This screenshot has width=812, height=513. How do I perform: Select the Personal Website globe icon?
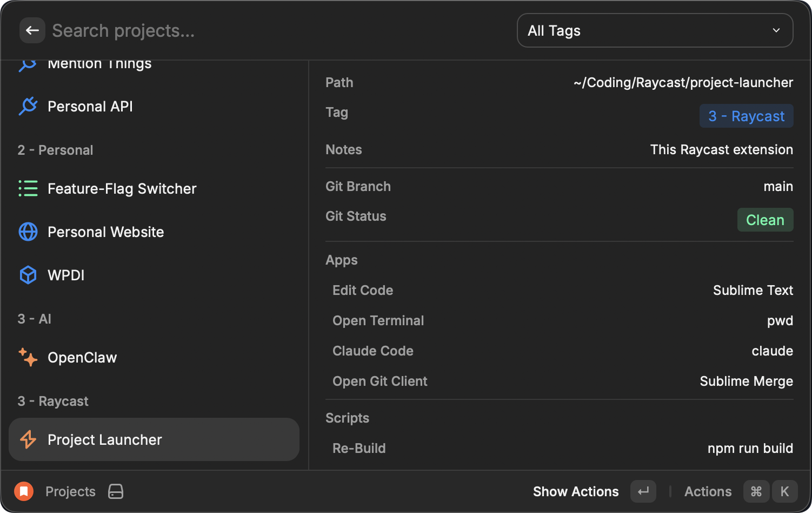click(x=28, y=232)
